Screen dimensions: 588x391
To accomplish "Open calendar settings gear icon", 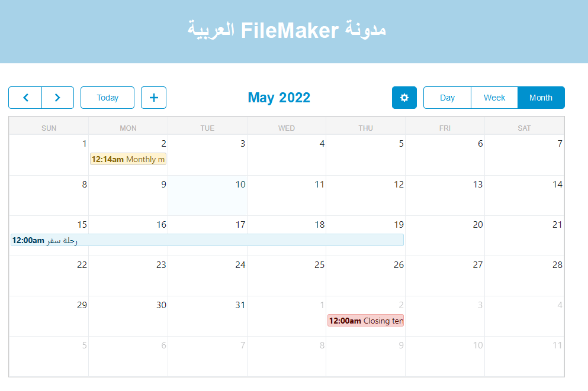I will click(x=404, y=98).
